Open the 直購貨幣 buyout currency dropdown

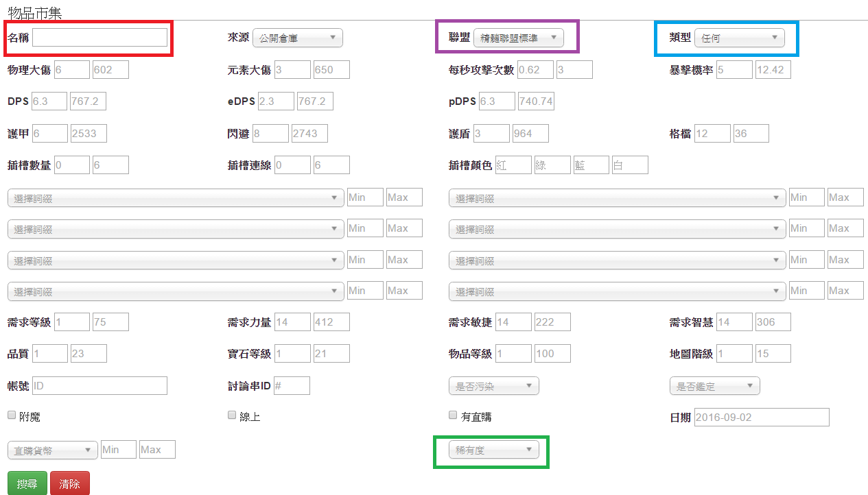(52, 449)
